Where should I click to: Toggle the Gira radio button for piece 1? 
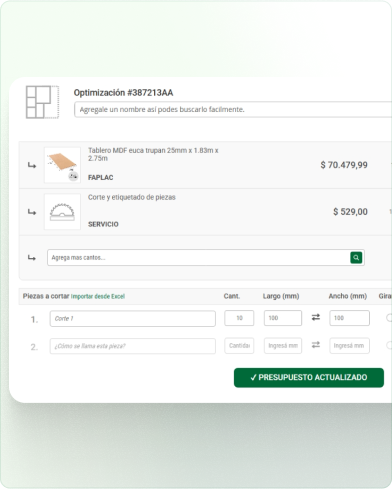point(389,318)
